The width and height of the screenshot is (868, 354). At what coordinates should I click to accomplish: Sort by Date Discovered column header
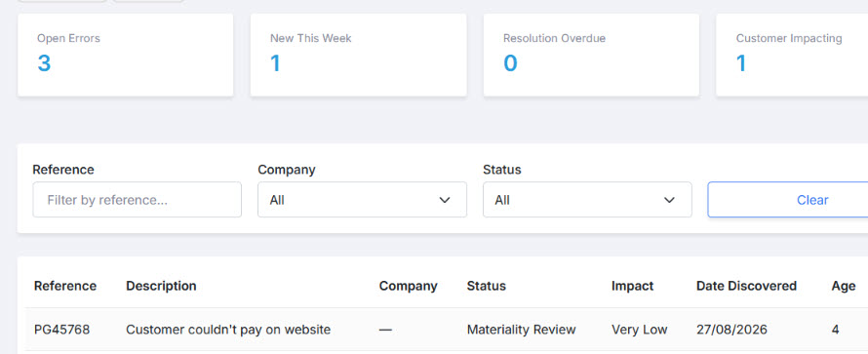coord(746,286)
